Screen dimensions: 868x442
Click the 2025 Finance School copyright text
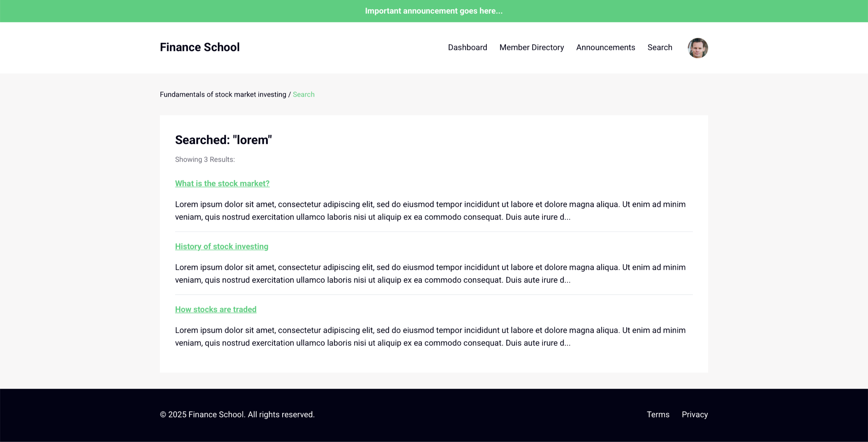tap(237, 415)
